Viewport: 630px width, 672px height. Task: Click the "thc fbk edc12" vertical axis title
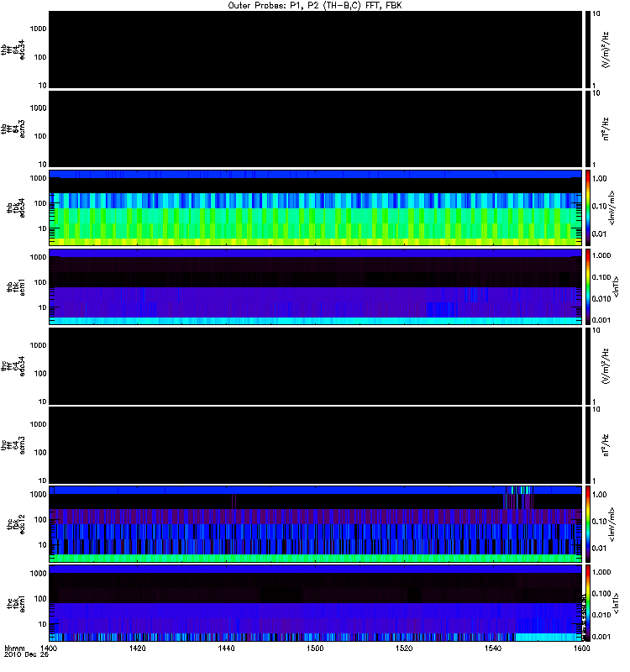point(16,523)
